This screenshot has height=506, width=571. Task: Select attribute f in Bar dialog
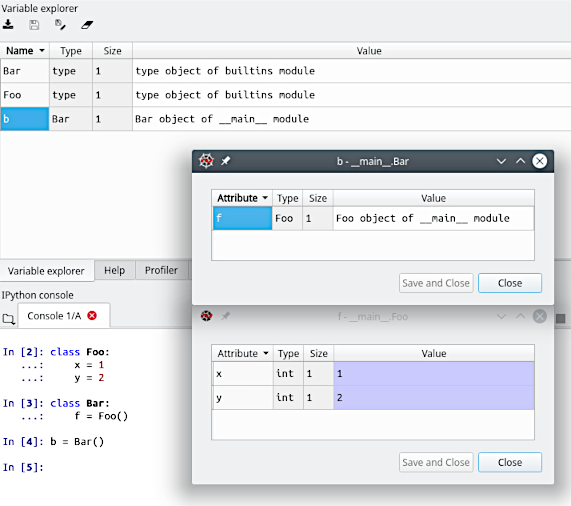(242, 218)
